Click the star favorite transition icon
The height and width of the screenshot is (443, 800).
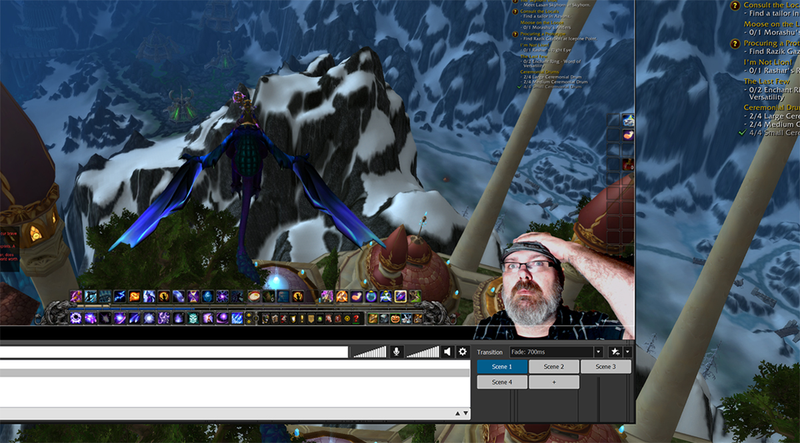(615, 352)
